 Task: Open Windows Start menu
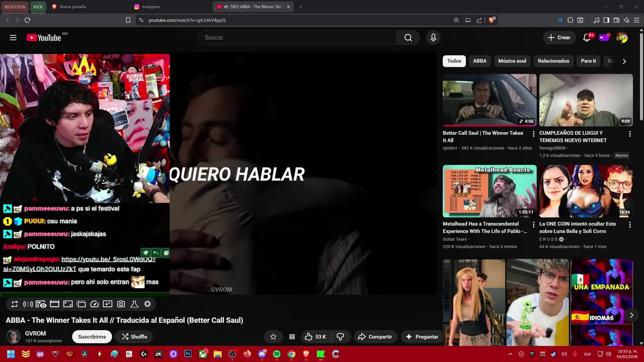11,354
